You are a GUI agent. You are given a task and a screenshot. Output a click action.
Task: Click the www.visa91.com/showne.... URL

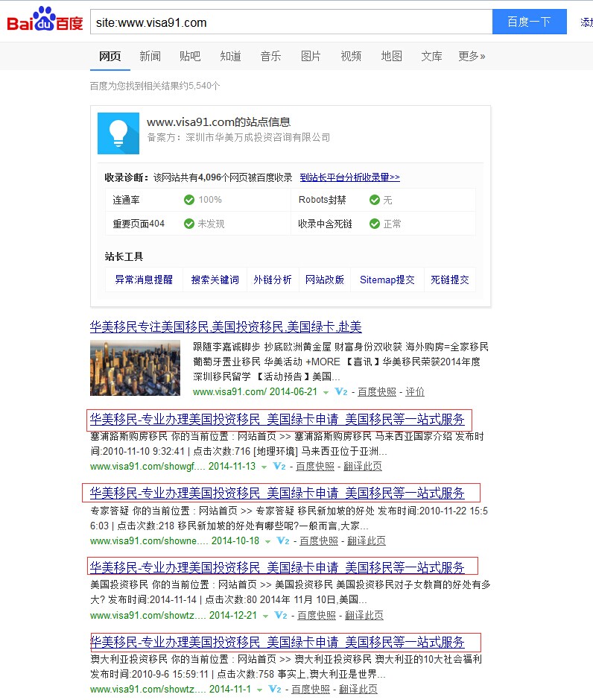[x=148, y=541]
